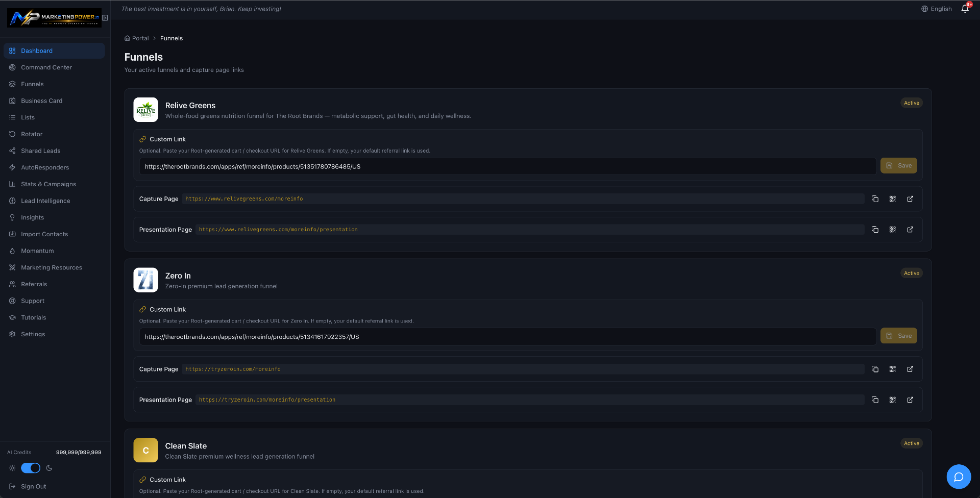
Task: Click the sun light-mode icon
Action: (x=12, y=468)
